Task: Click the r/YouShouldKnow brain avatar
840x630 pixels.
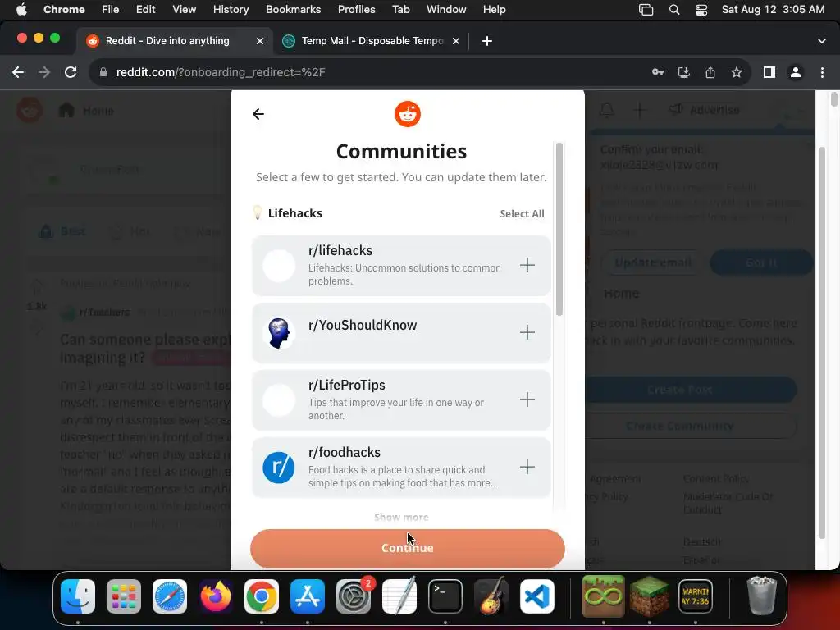Action: [x=279, y=333]
